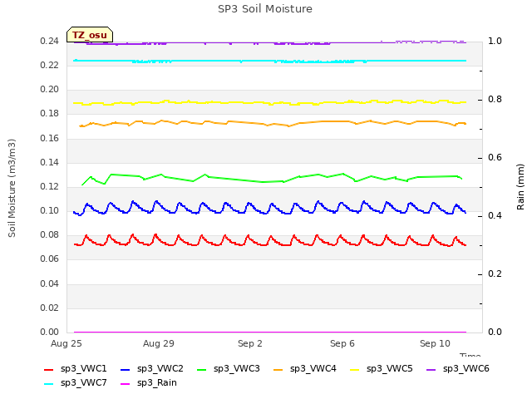
Task: Select the sp3_VWC3 legend entry
Action: [229, 368]
